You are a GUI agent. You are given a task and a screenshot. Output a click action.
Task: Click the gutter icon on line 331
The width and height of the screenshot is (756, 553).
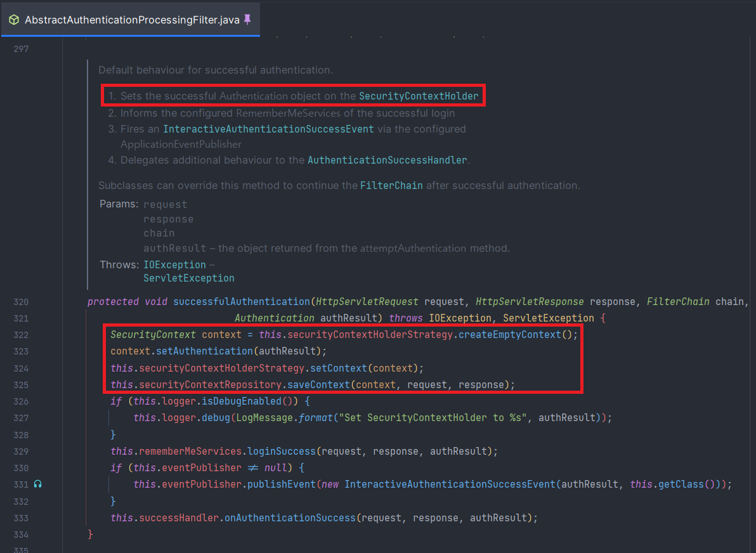pos(37,484)
